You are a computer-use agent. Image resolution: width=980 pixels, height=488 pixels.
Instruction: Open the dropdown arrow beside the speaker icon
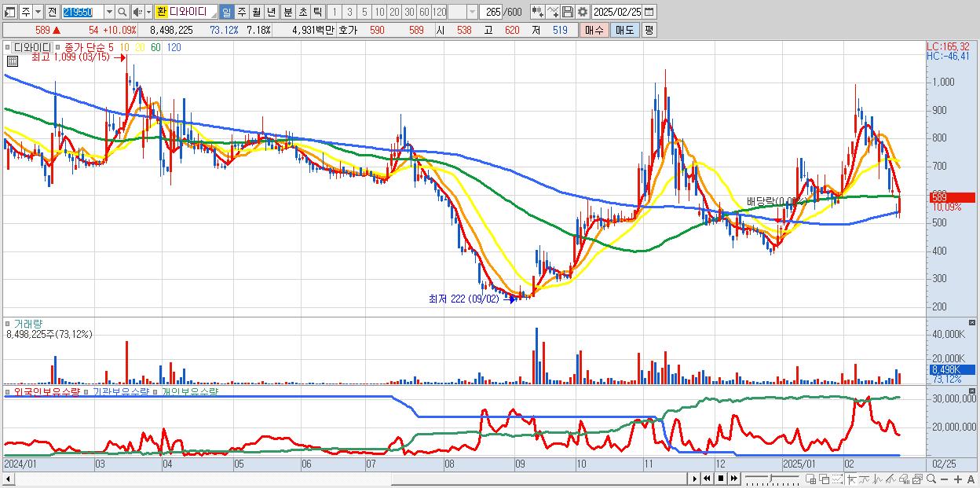[148, 12]
